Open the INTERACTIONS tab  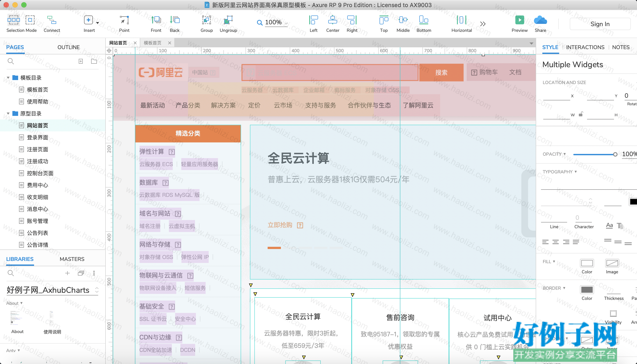[585, 47]
